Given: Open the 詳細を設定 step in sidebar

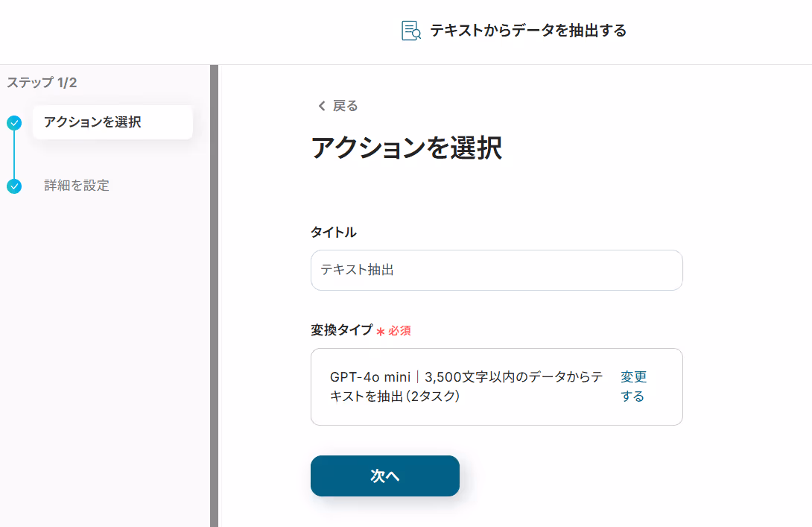Looking at the screenshot, I should (x=77, y=186).
